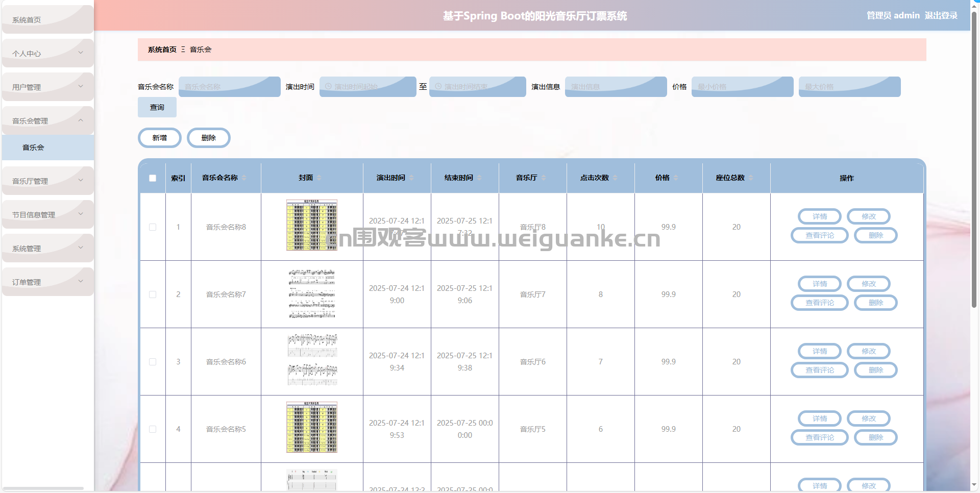Screen dimensions: 980x493
Task: Click the 管理员 admin label
Action: 893,15
